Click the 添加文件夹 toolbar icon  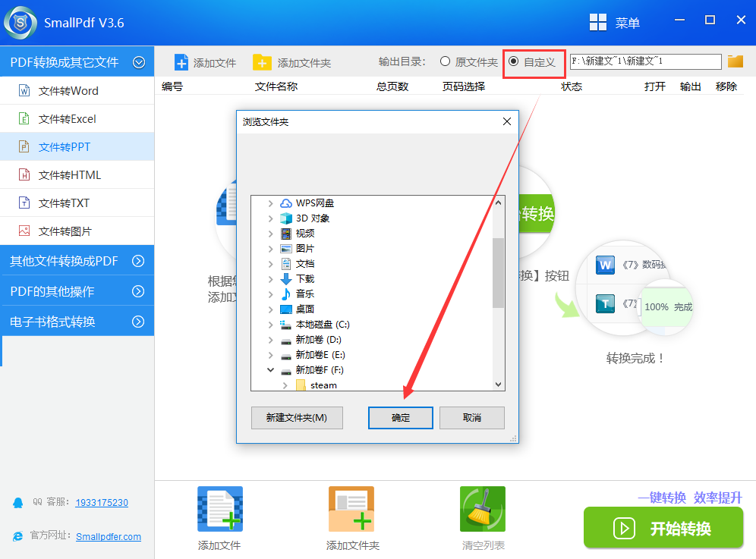pyautogui.click(x=262, y=62)
